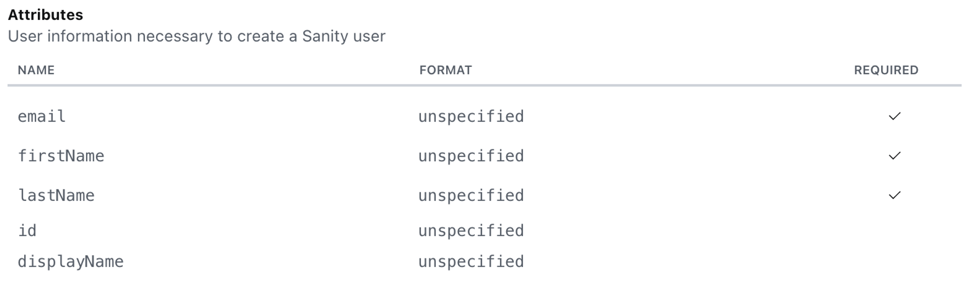Select the lastName attribute name
Viewport: 980px width, 294px height.
click(x=56, y=196)
